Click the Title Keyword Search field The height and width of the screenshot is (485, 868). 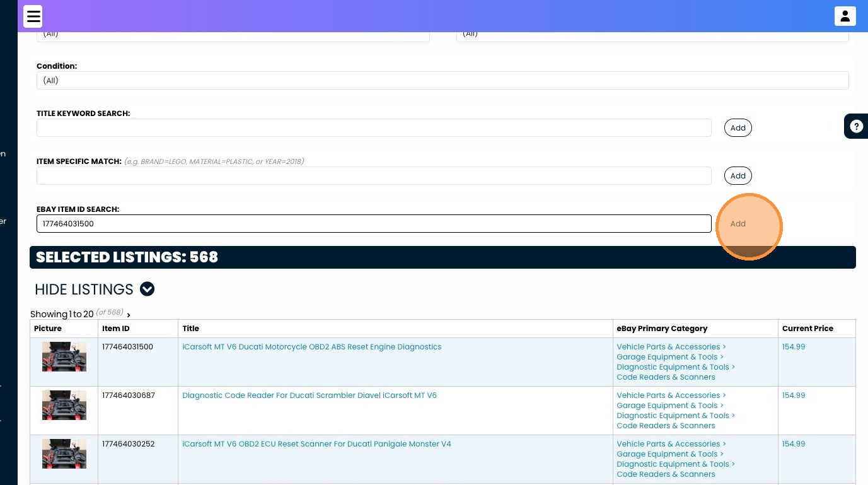(x=374, y=128)
